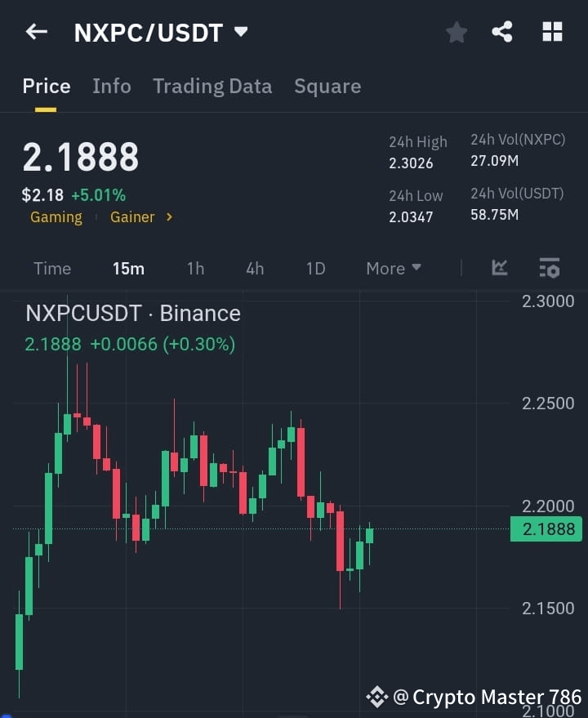Open the Gainer category via its chevron
Screen dimensions: 588x718
click(168, 217)
